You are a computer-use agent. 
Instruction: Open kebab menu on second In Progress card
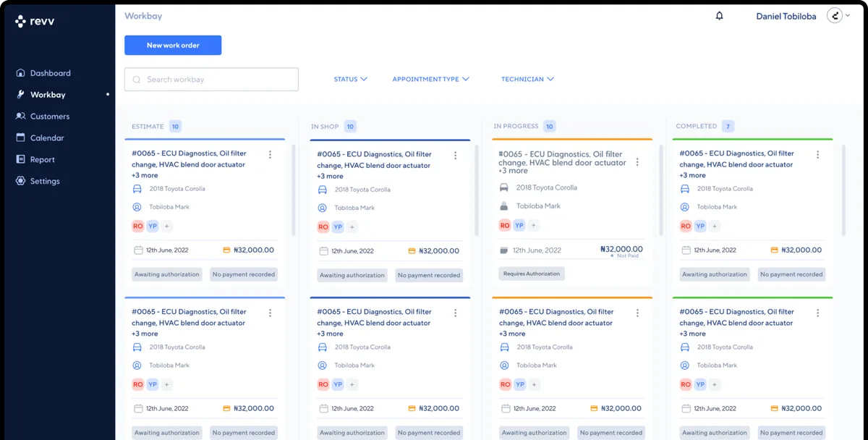pos(637,313)
